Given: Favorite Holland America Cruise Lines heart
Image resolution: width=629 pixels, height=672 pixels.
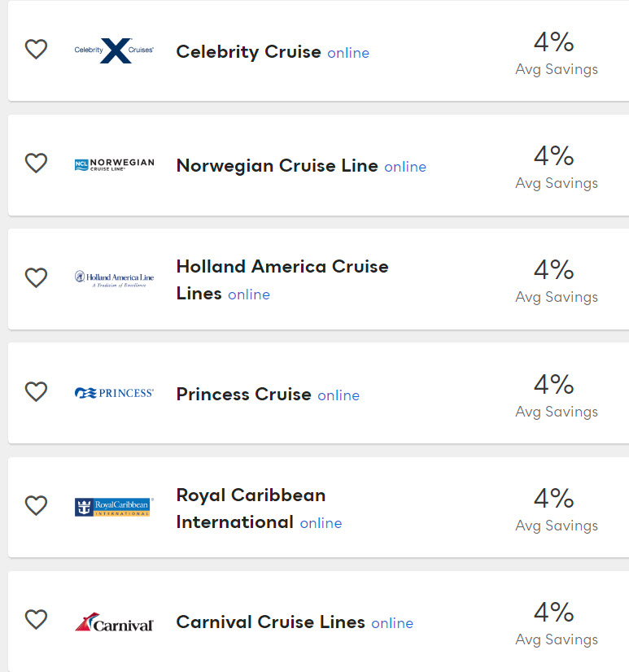Looking at the screenshot, I should click(36, 278).
